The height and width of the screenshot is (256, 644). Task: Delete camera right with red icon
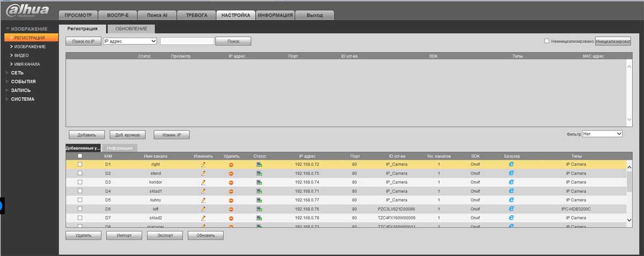[x=231, y=165]
